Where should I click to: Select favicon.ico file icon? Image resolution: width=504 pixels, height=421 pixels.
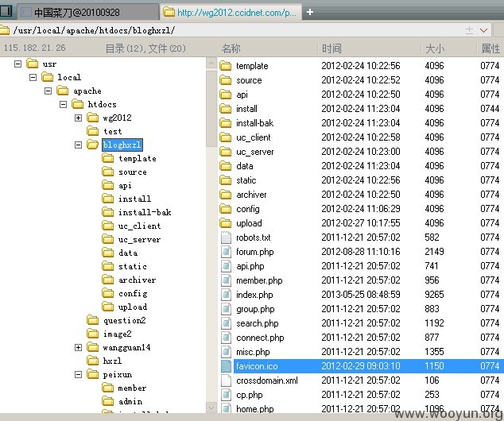pyautogui.click(x=226, y=366)
